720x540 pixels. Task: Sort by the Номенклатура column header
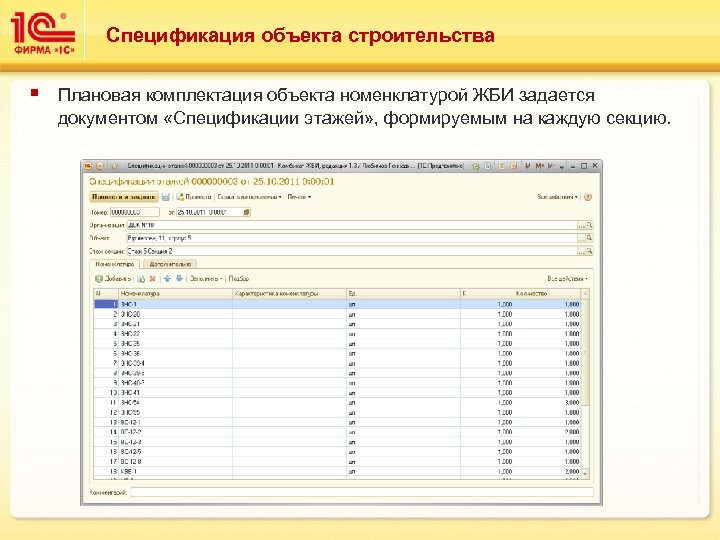click(x=175, y=293)
